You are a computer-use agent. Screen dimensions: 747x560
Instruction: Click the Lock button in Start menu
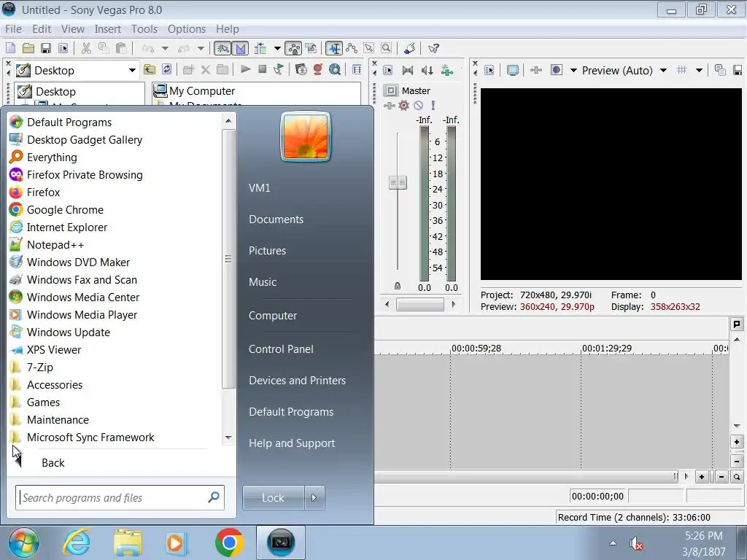click(274, 497)
